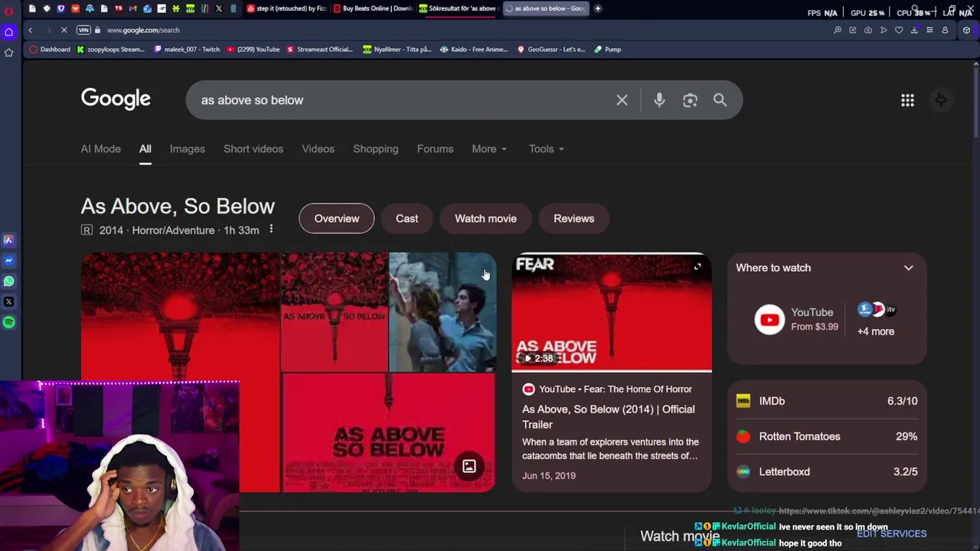Open the couple movie still image
Screen dimensions: 980x551
point(443,312)
